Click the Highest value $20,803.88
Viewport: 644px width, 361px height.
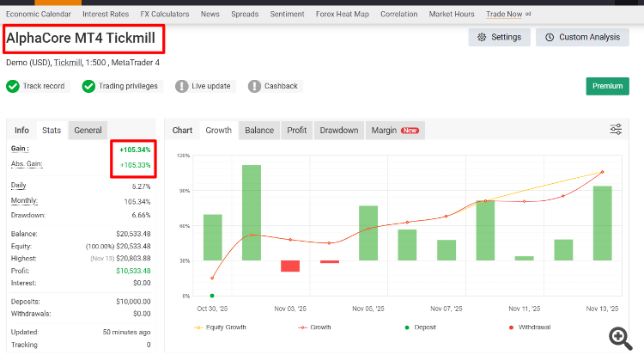[133, 259]
